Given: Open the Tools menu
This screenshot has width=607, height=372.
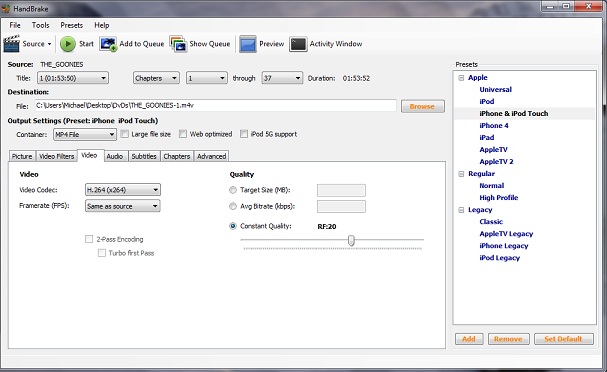Looking at the screenshot, I should [x=41, y=25].
